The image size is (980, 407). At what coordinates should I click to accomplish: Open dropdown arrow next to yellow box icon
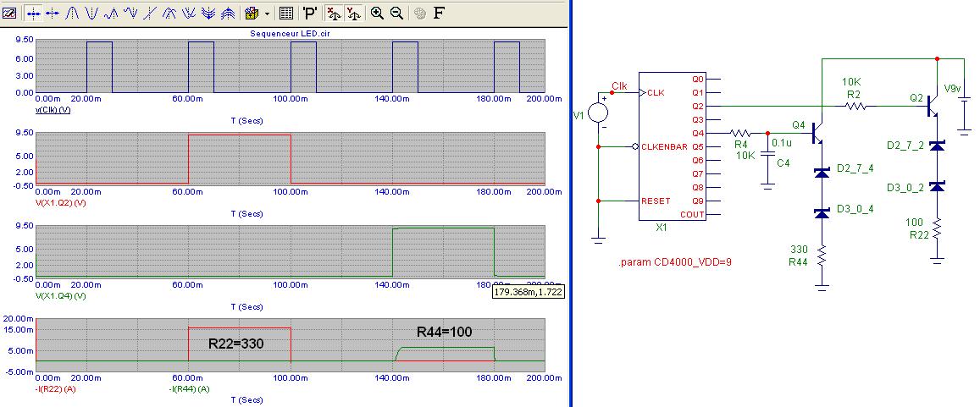pos(268,13)
